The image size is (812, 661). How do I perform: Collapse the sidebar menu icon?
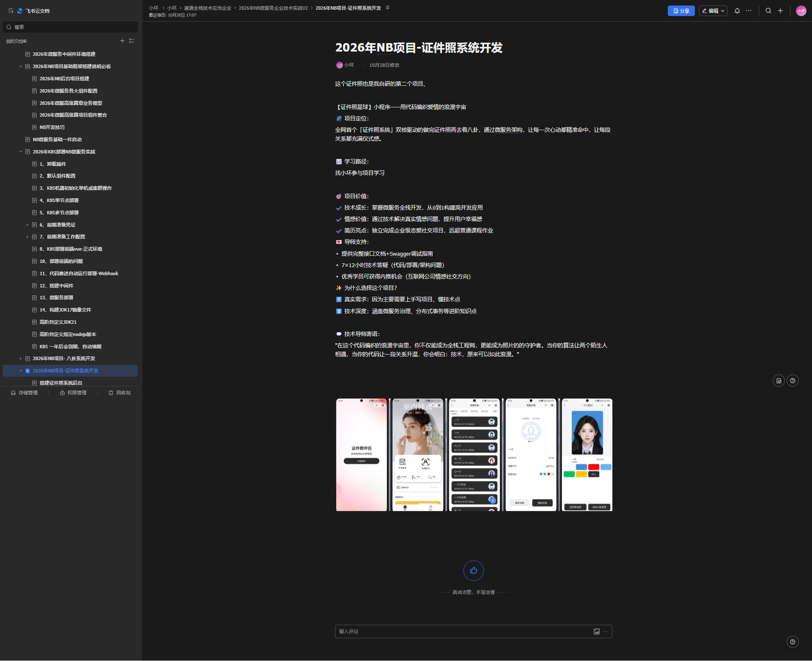pos(11,11)
